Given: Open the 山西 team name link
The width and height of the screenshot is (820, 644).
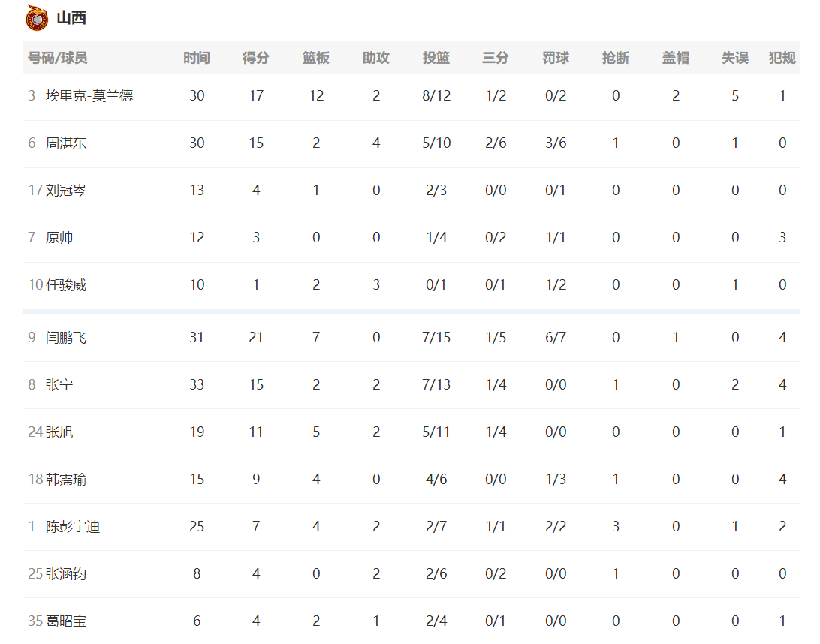Looking at the screenshot, I should [71, 18].
